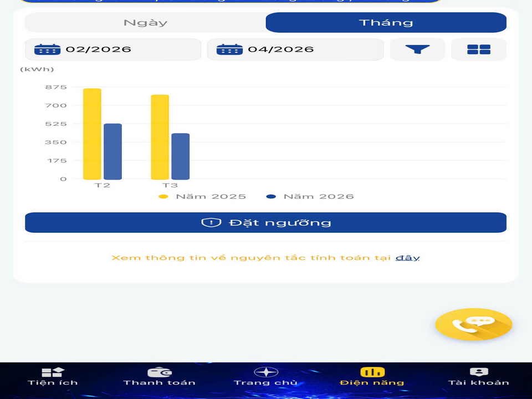532x399 pixels.
Task: Open Tiện ích in bottom navigation
Action: tap(53, 376)
